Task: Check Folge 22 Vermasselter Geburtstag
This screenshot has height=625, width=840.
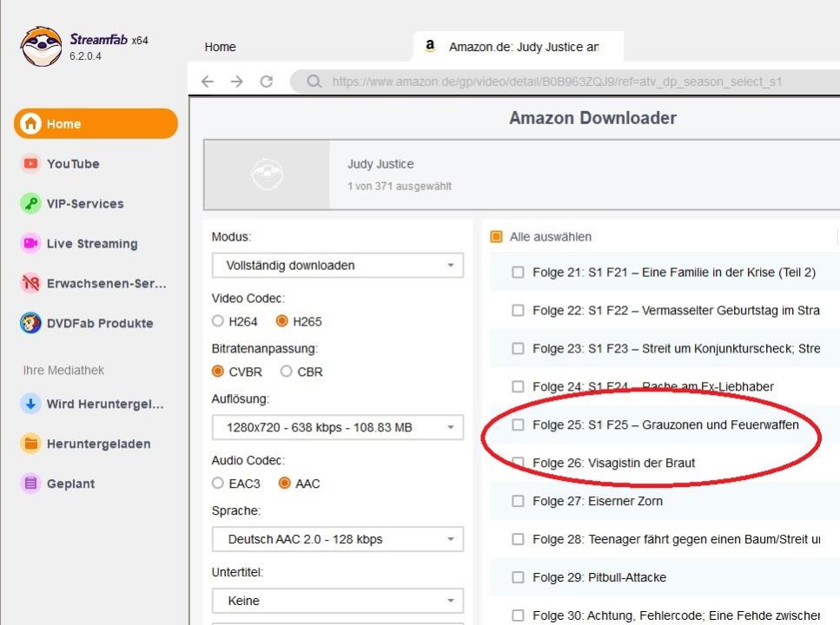Action: (518, 310)
